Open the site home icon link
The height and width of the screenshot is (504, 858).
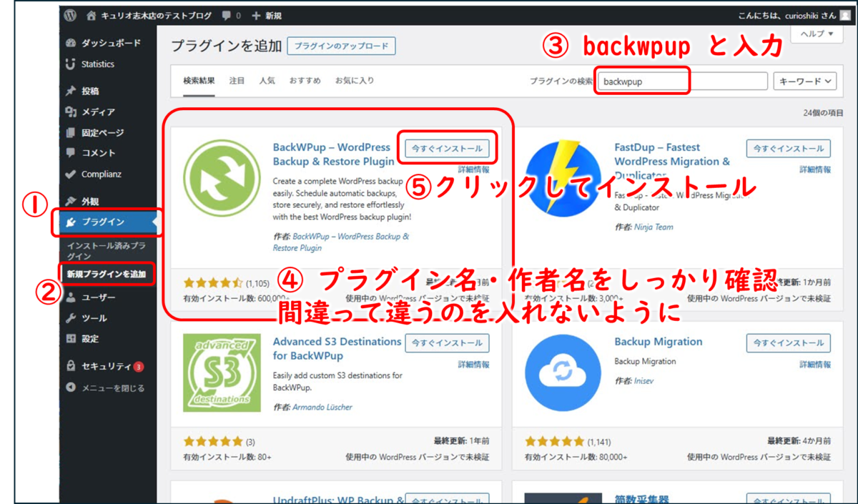point(90,15)
